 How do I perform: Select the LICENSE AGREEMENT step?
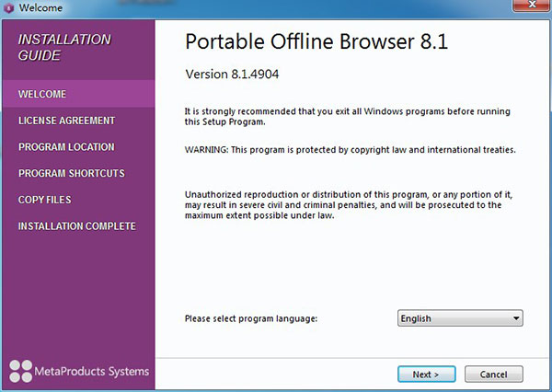coord(66,121)
